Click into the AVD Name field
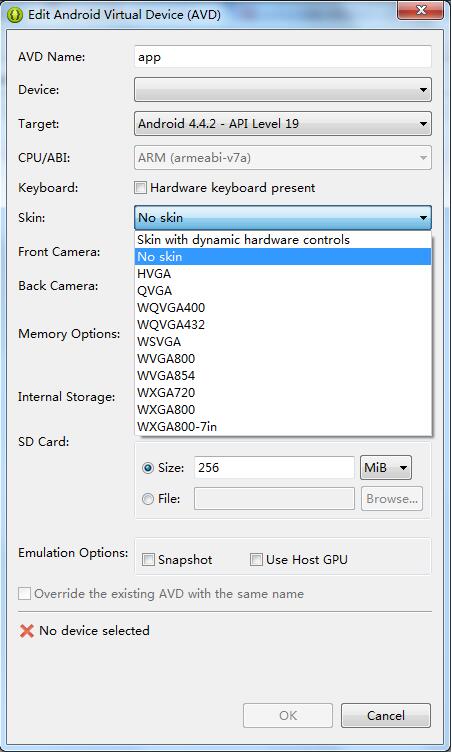 pos(283,57)
